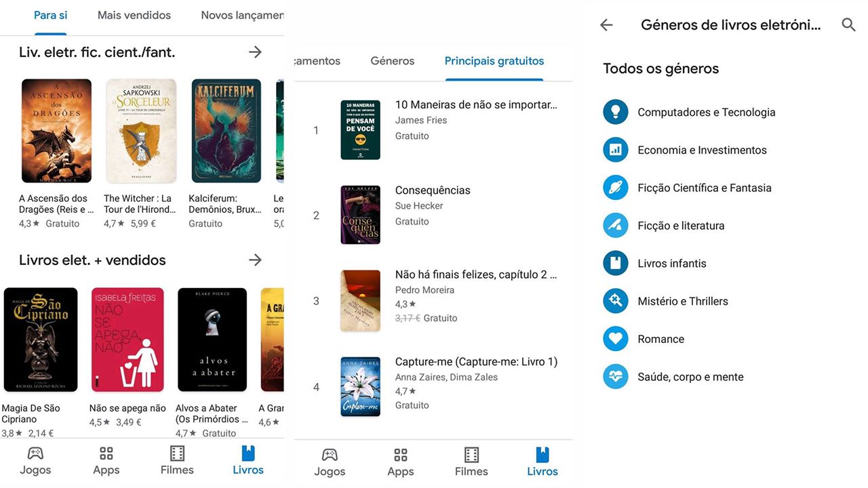Viewport: 868px width, 488px height.
Task: Tap the Economia e Investimentos chart icon
Action: click(x=616, y=150)
